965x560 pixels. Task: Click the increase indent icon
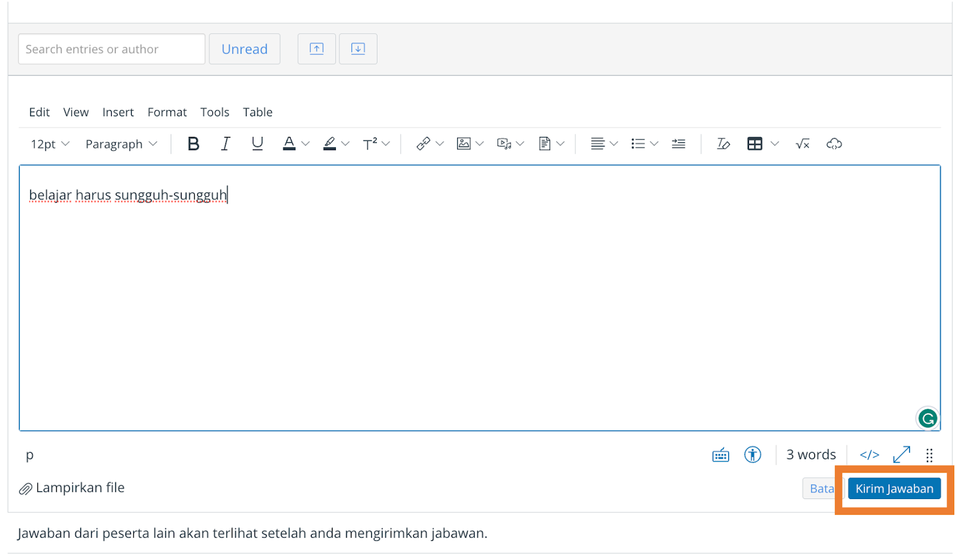[x=679, y=143]
